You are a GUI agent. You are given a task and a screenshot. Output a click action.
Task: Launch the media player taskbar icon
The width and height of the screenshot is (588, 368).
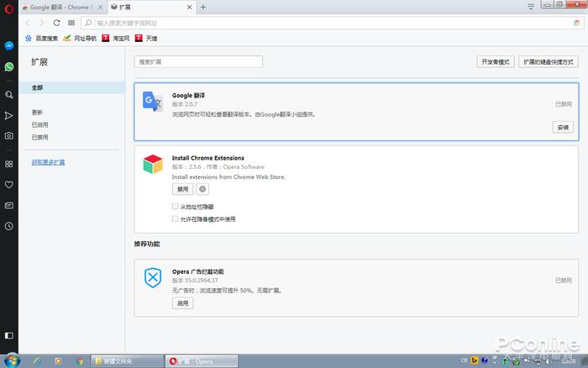[58, 361]
